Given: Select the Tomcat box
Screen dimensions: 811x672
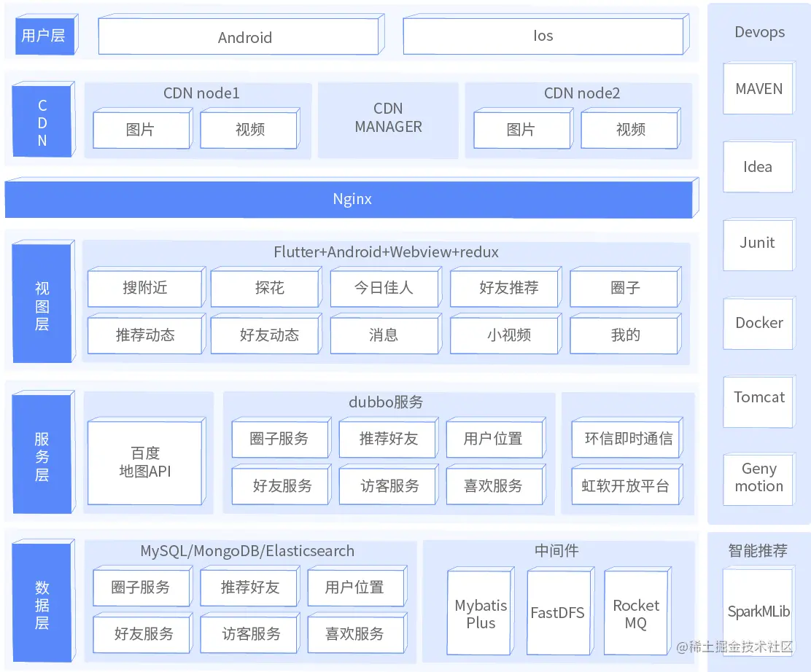Looking at the screenshot, I should point(758,401).
